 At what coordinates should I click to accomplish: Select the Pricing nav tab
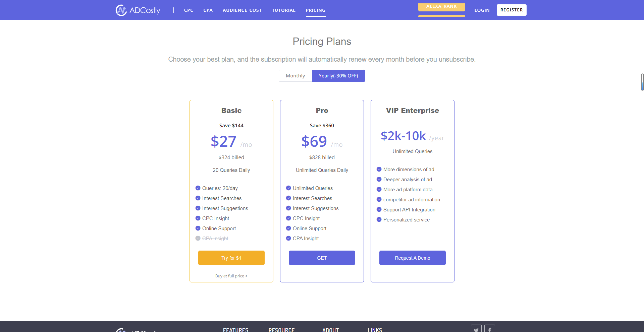316,10
